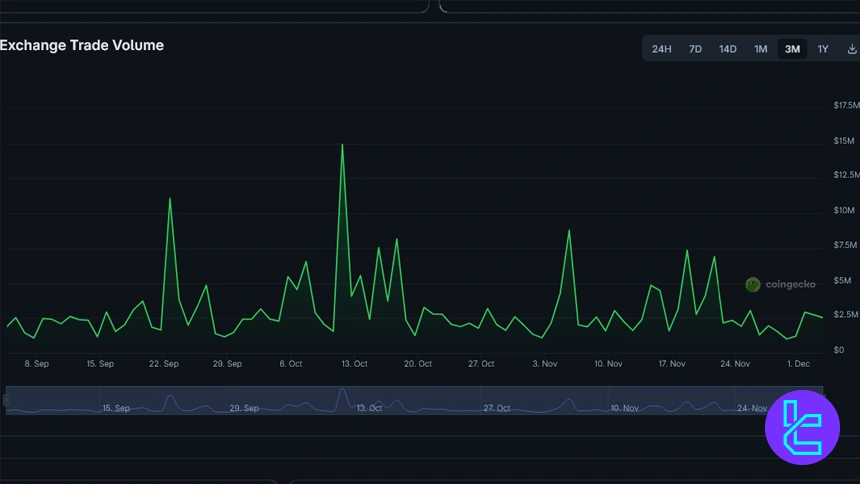This screenshot has height=484, width=860.
Task: Click the download chart icon
Action: point(852,49)
